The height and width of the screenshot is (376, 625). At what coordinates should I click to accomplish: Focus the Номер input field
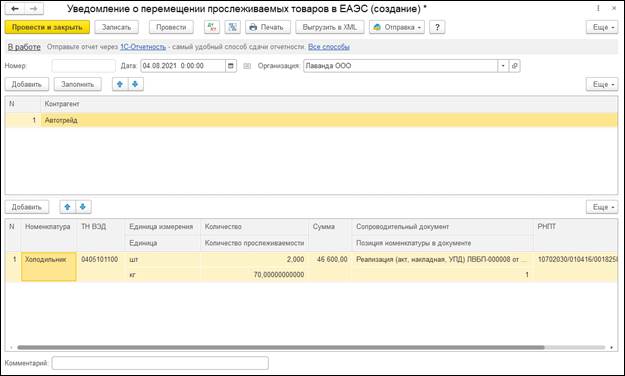pyautogui.click(x=84, y=66)
